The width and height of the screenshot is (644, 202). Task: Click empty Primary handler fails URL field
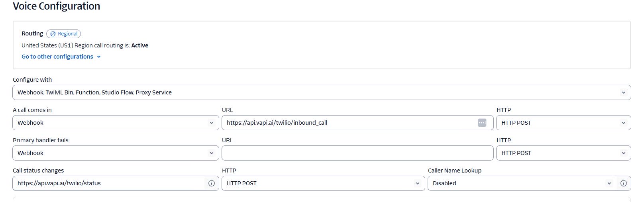pyautogui.click(x=357, y=153)
